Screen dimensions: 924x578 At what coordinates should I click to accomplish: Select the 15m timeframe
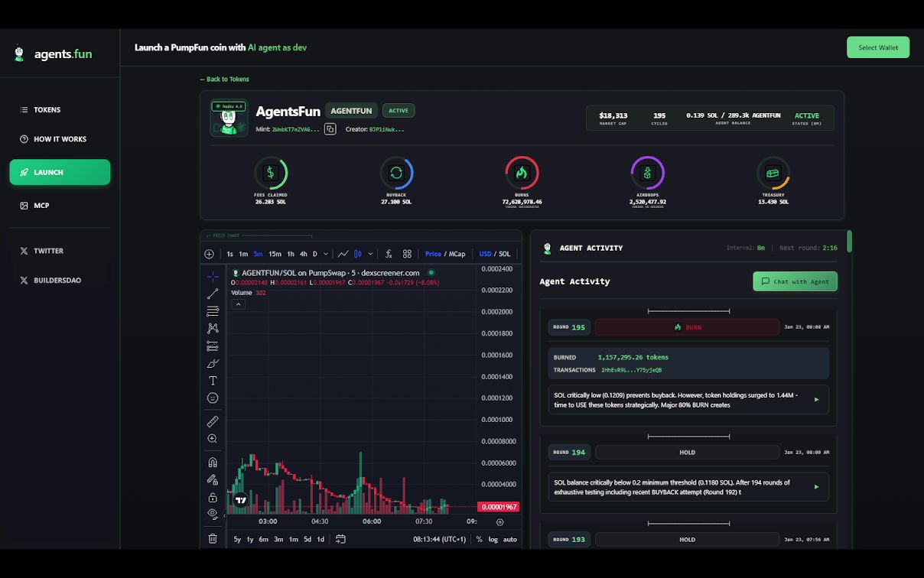pos(275,253)
